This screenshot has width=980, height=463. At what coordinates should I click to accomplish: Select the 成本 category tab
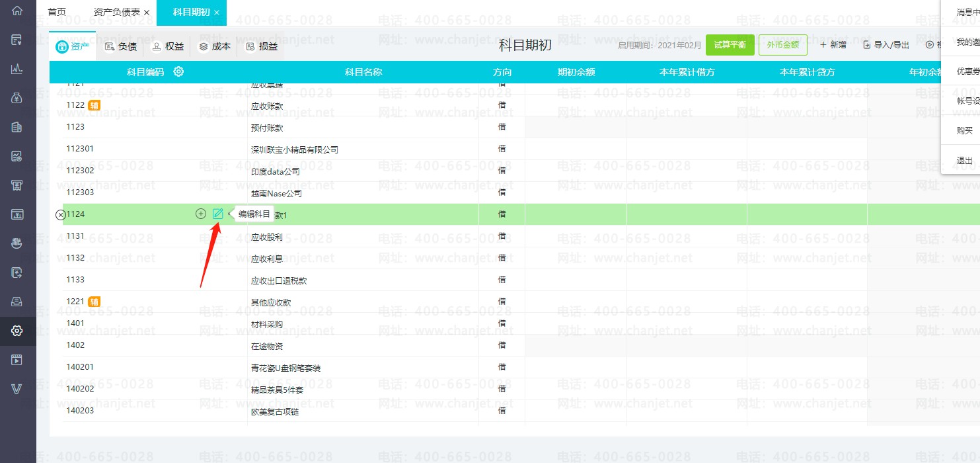pyautogui.click(x=214, y=46)
